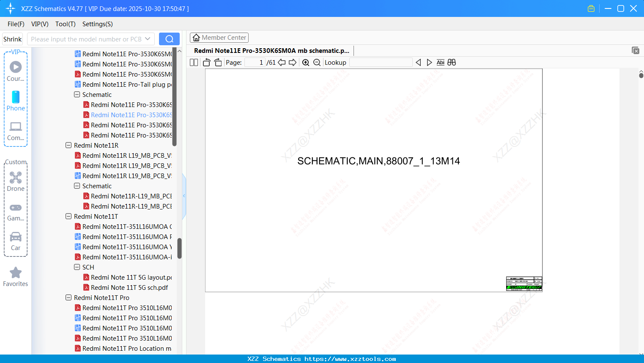Open the Car schematics sidebar section
Screen dimensions: 644x363
pyautogui.click(x=16, y=241)
